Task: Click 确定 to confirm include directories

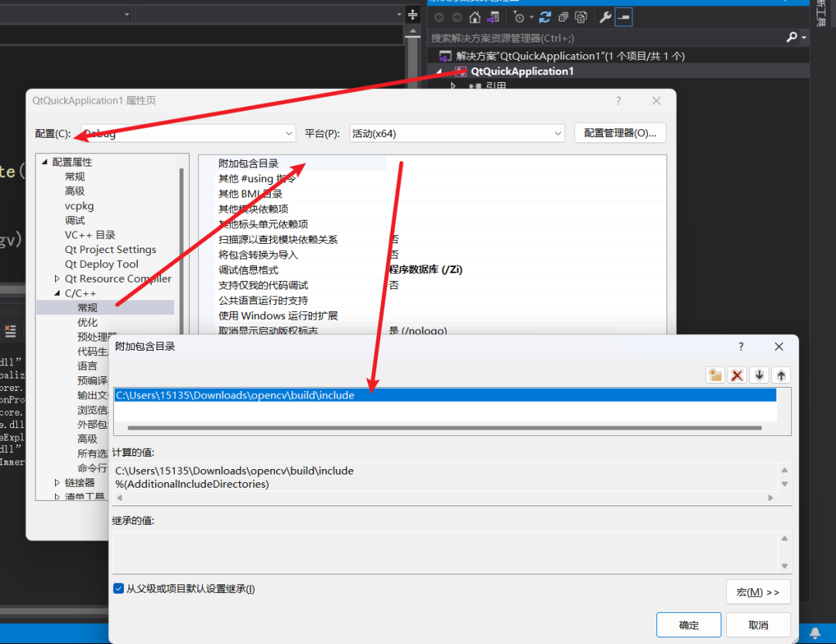Action: 688,625
